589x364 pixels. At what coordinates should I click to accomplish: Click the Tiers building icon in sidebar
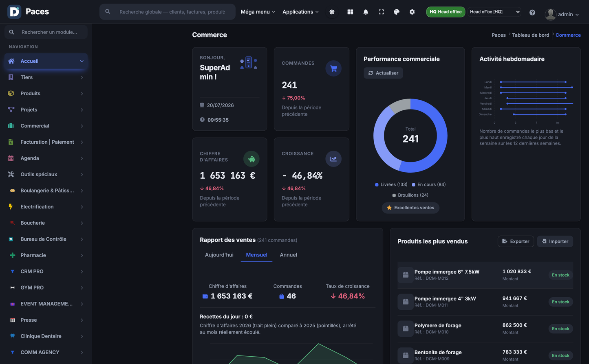[11, 77]
